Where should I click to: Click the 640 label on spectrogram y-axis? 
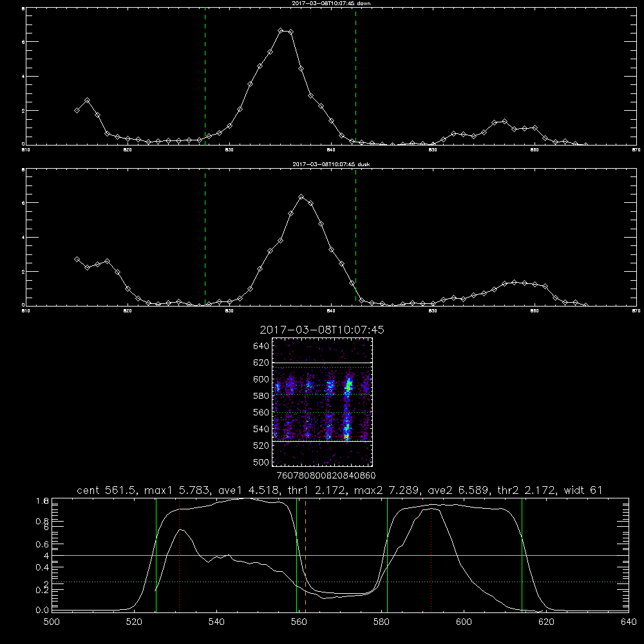pyautogui.click(x=261, y=346)
